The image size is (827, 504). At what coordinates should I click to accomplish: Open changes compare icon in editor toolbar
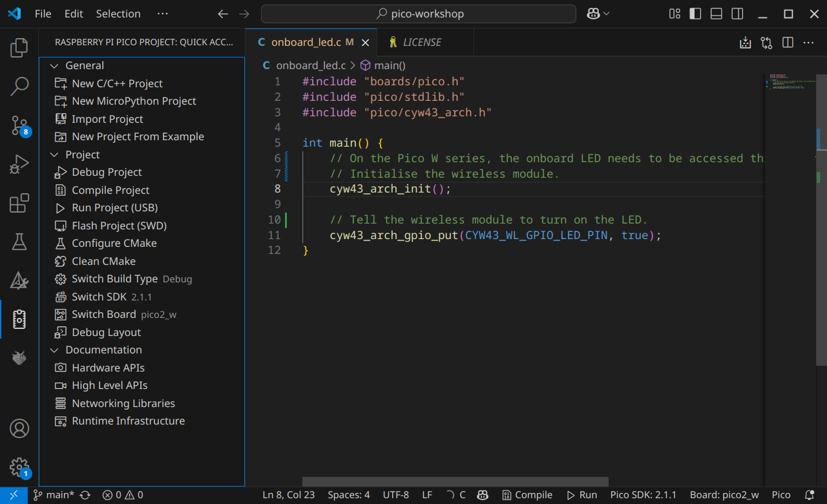pos(766,43)
